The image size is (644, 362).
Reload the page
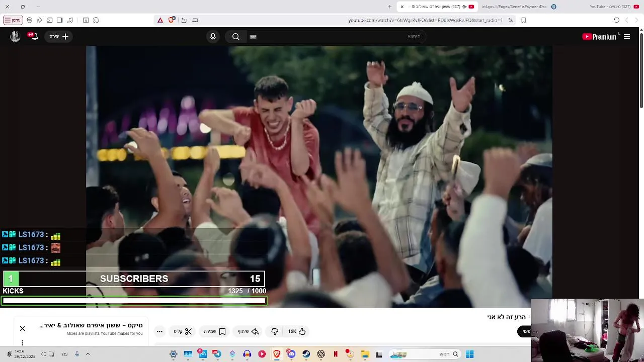tap(616, 20)
